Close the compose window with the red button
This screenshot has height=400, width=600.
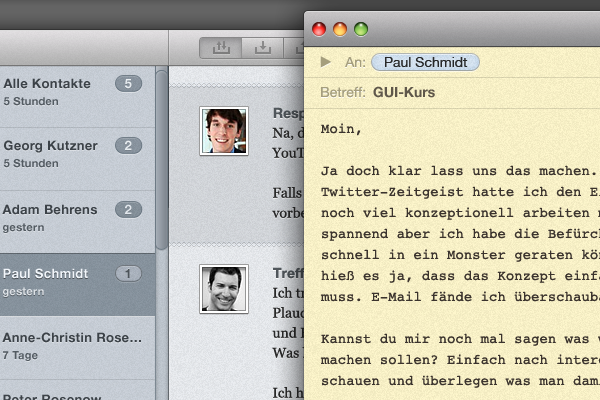click(x=319, y=29)
